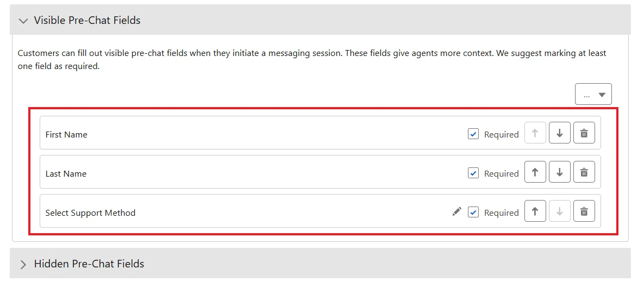Click disabled up arrow for First Name
Image resolution: width=644 pixels, height=281 pixels.
(x=535, y=133)
